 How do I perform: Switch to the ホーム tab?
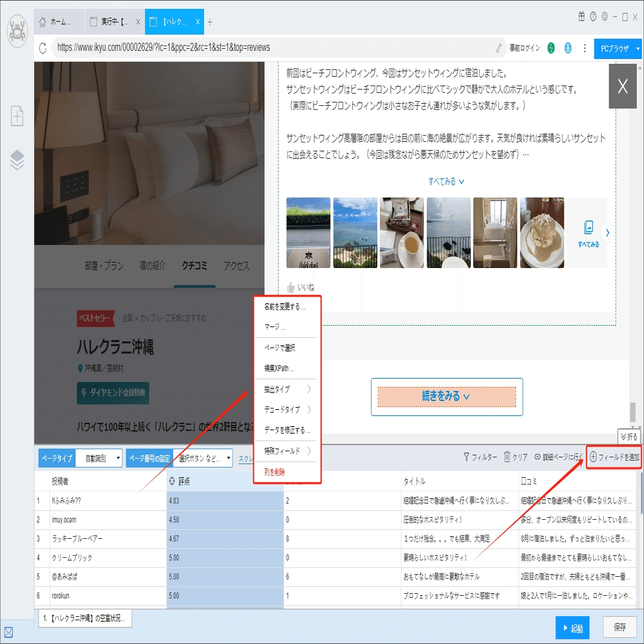pos(60,22)
